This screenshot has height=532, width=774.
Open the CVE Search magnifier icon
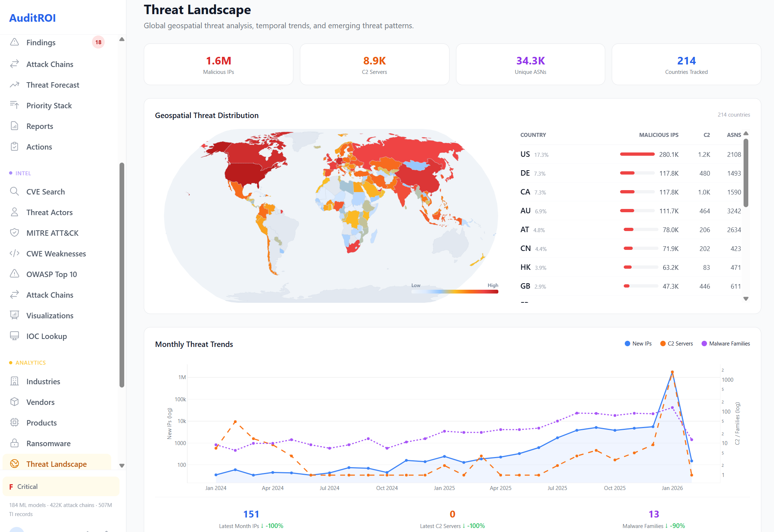click(x=14, y=192)
